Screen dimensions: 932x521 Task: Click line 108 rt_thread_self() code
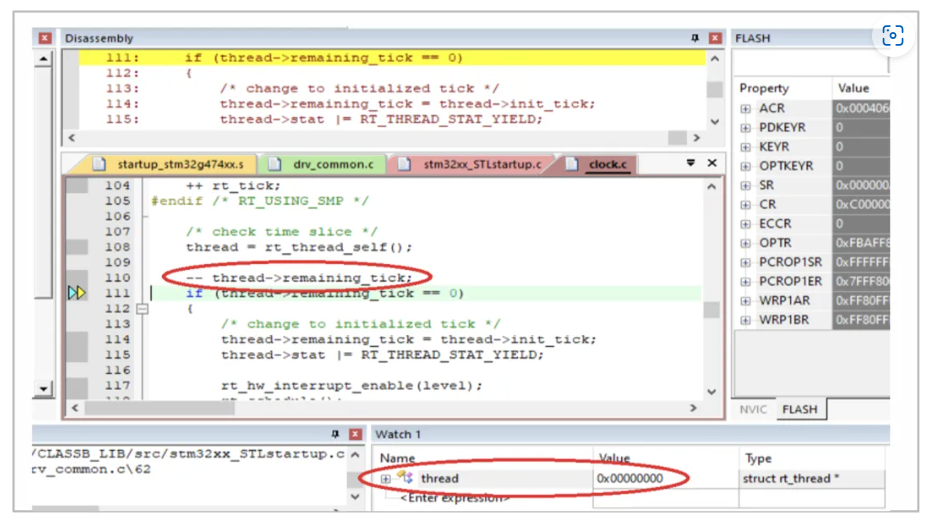tap(298, 247)
